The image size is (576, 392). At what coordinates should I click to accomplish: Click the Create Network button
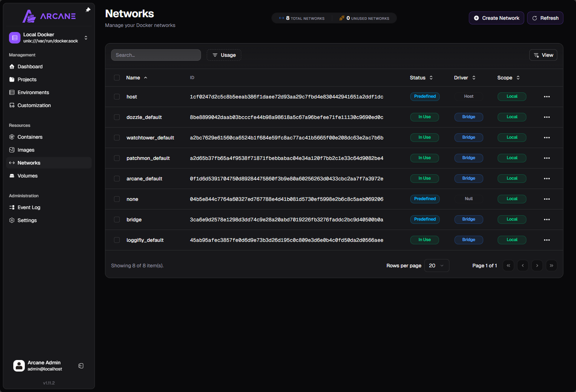click(x=496, y=18)
